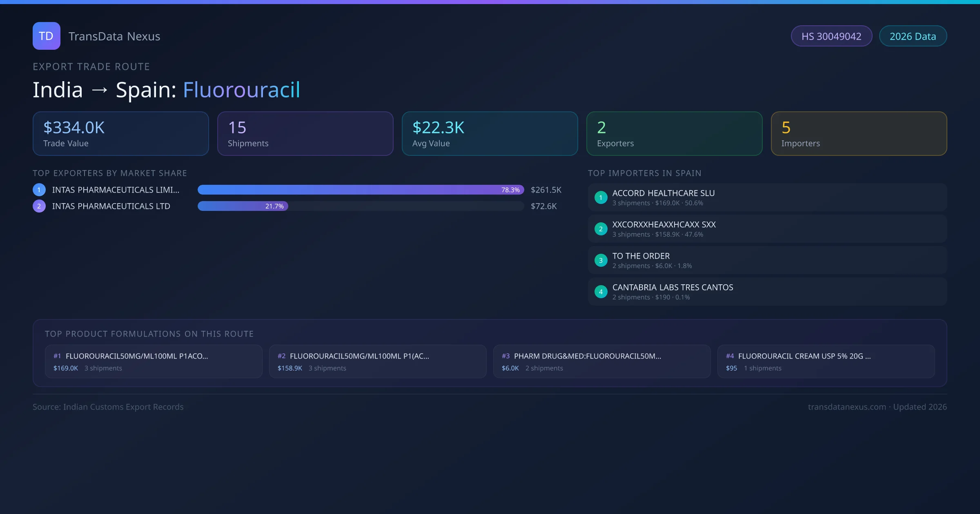Image resolution: width=980 pixels, height=514 pixels.
Task: Click the HS 30049042 pill
Action: 831,36
